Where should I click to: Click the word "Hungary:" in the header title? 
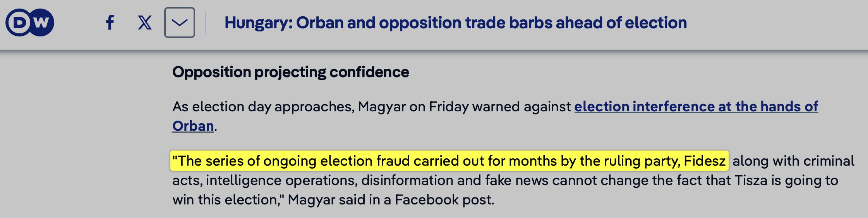pyautogui.click(x=258, y=23)
